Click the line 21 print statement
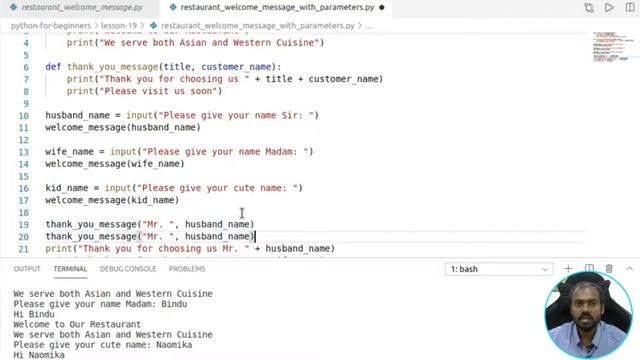This screenshot has height=360, width=640. 190,248
